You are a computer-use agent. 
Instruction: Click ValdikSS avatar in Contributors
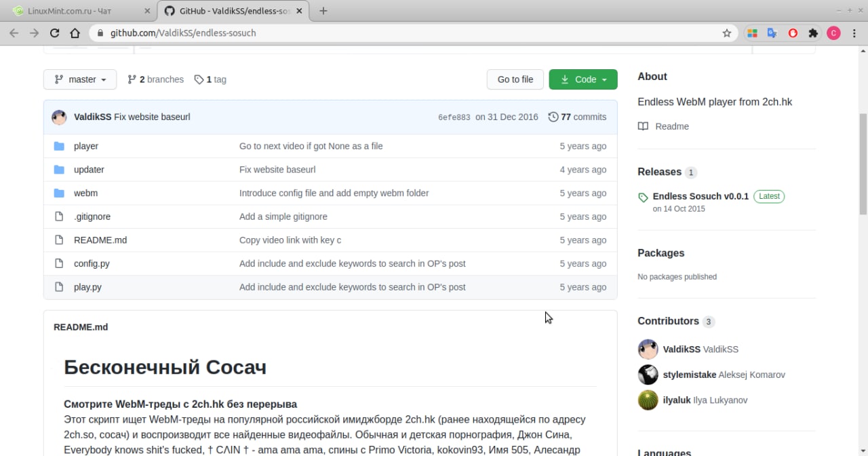(x=648, y=349)
